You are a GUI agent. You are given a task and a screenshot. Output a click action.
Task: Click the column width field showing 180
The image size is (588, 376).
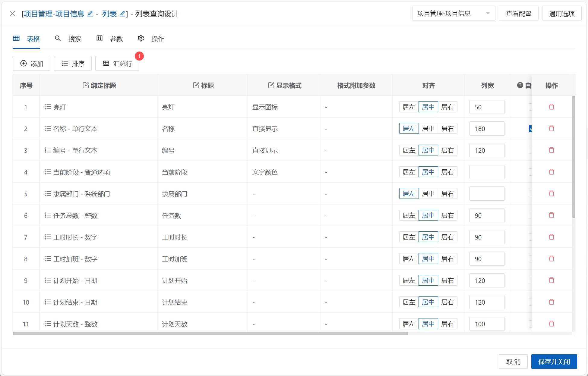[487, 129]
